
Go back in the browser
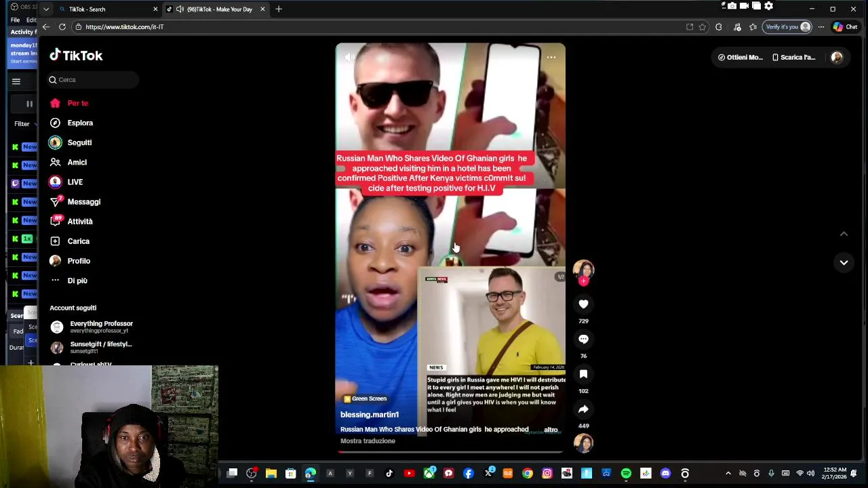tap(45, 27)
